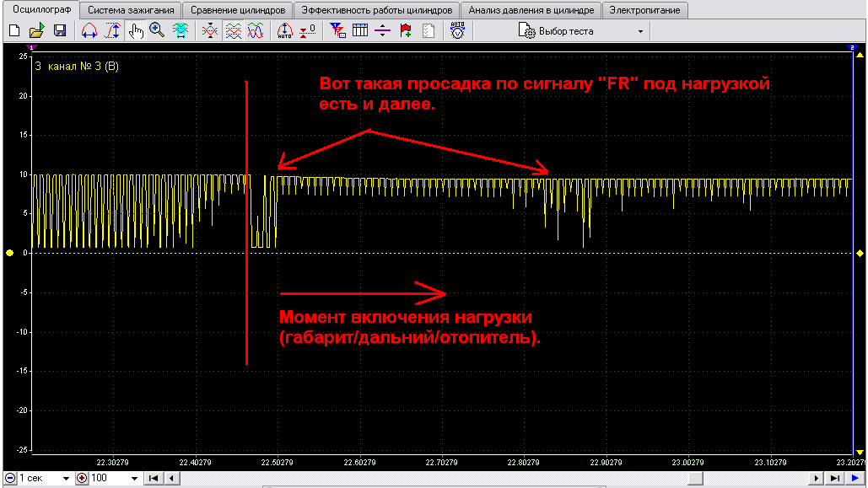Open the Анализ давления в цилиндре tab

(531, 10)
